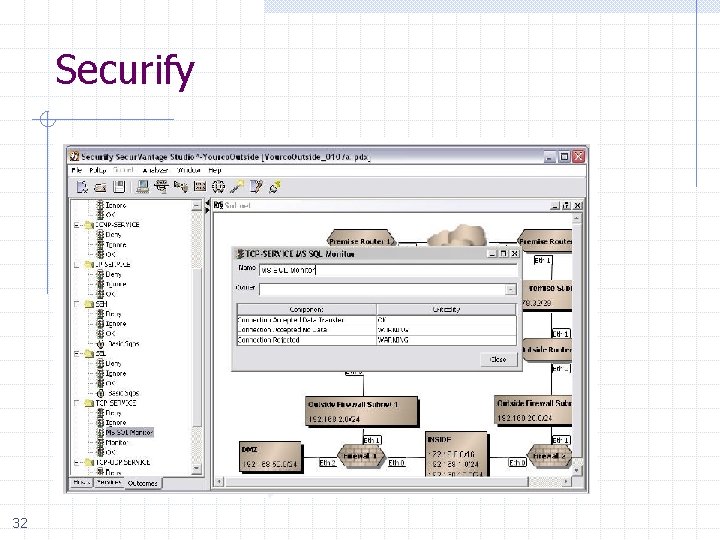Image resolution: width=720 pixels, height=540 pixels.
Task: Click the Save floppy disk toolbar icon
Action: pos(119,186)
